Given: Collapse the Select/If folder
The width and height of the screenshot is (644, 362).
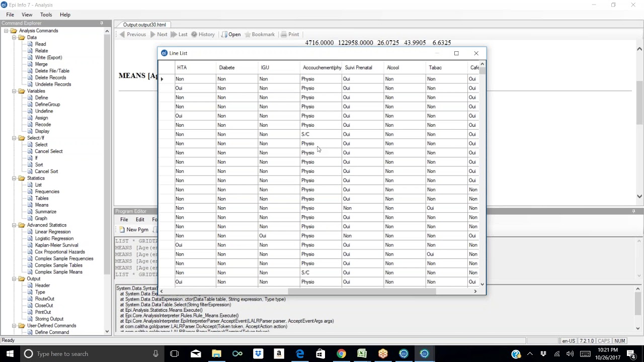Looking at the screenshot, I should [x=15, y=138].
